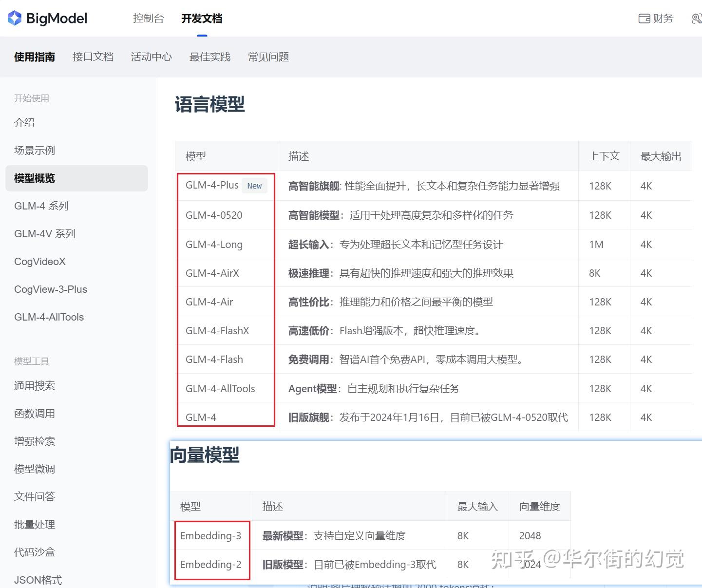Image resolution: width=702 pixels, height=588 pixels.
Task: Open GLM-4V 系列 sidebar entry
Action: (x=45, y=234)
